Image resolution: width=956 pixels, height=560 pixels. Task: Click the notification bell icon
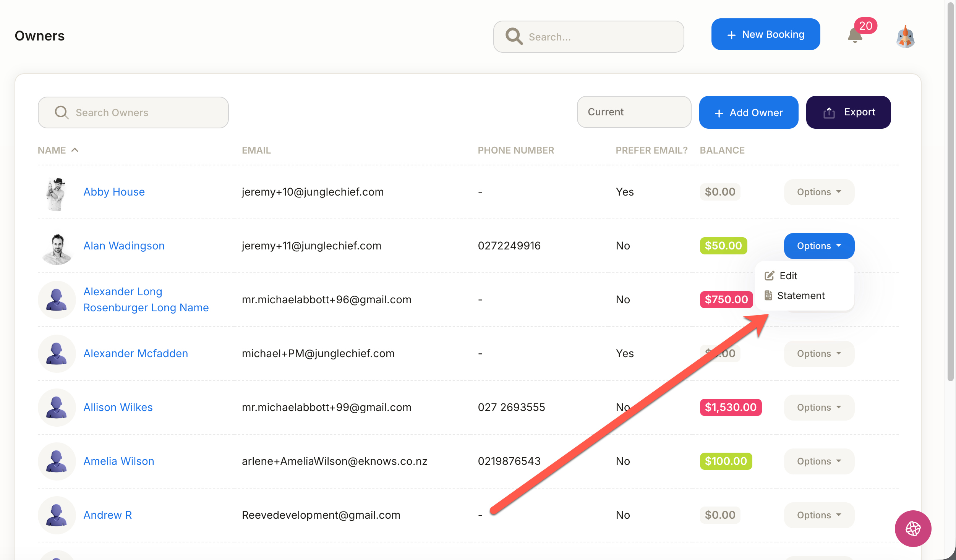click(x=855, y=36)
